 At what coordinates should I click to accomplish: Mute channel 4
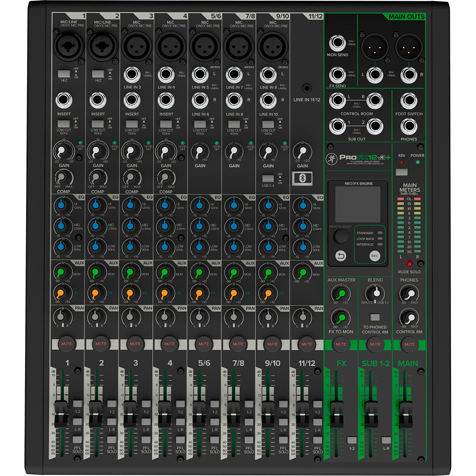point(169,344)
